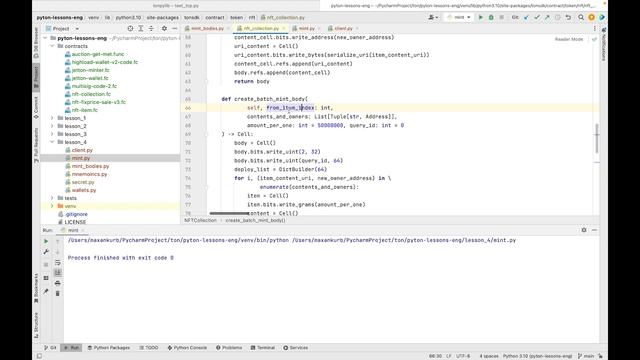Pin the Run tab
The image size is (640, 360).
click(46, 291)
